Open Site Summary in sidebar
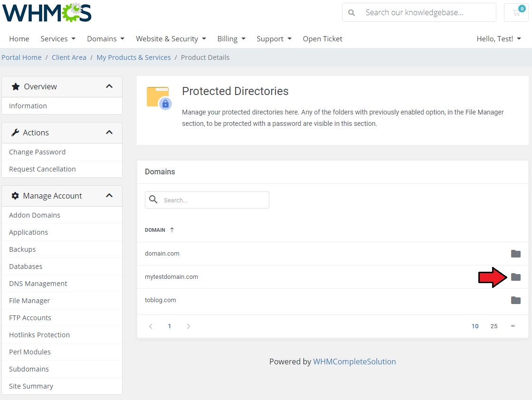 62,386
